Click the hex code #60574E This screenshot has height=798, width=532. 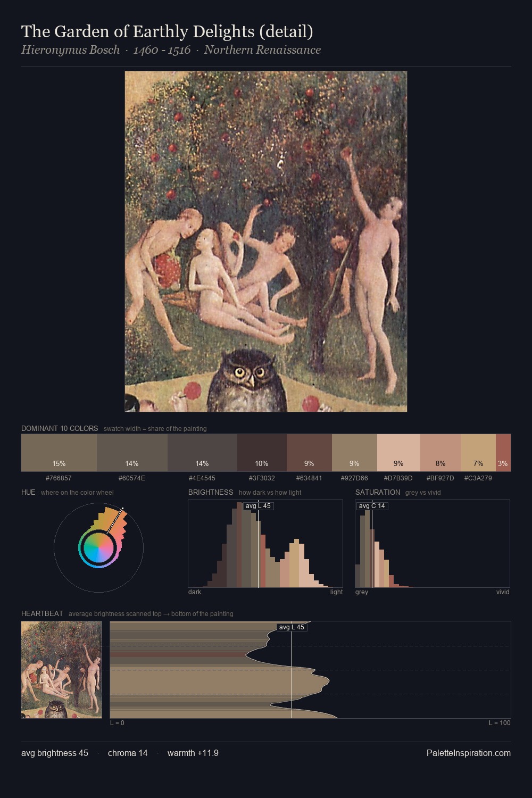tap(132, 478)
